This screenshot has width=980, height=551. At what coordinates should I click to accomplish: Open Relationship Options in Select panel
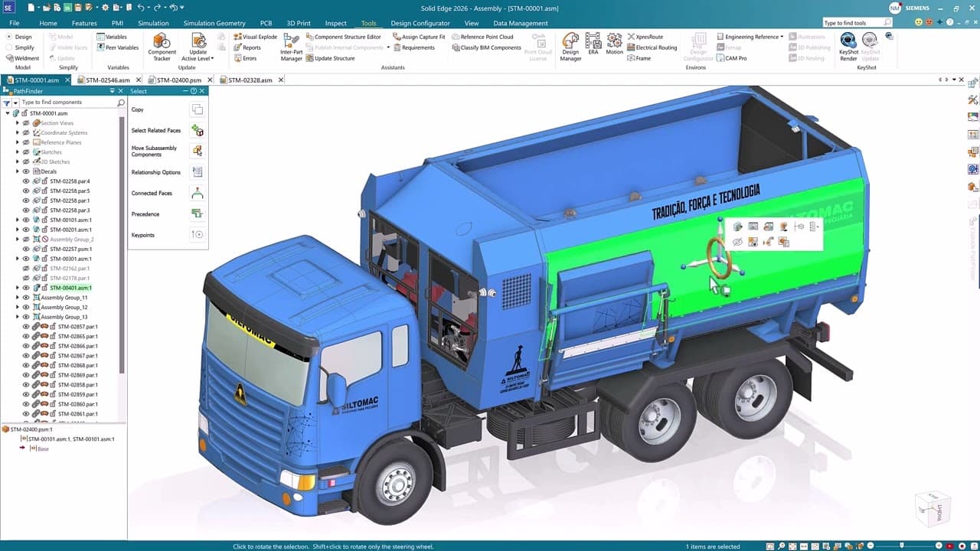pos(198,172)
